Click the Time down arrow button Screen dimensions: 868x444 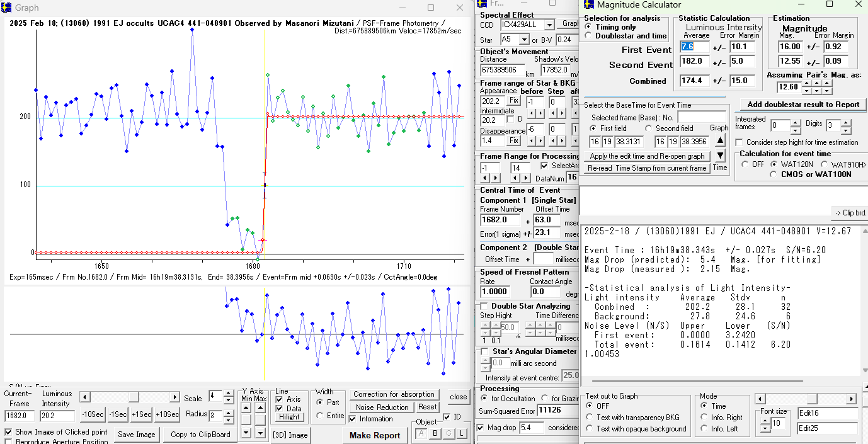pos(720,156)
